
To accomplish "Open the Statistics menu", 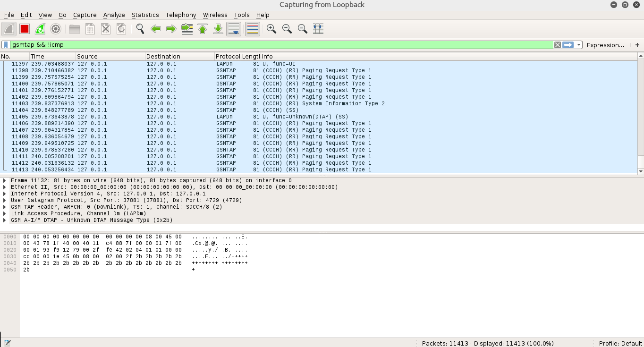I will click(x=145, y=15).
